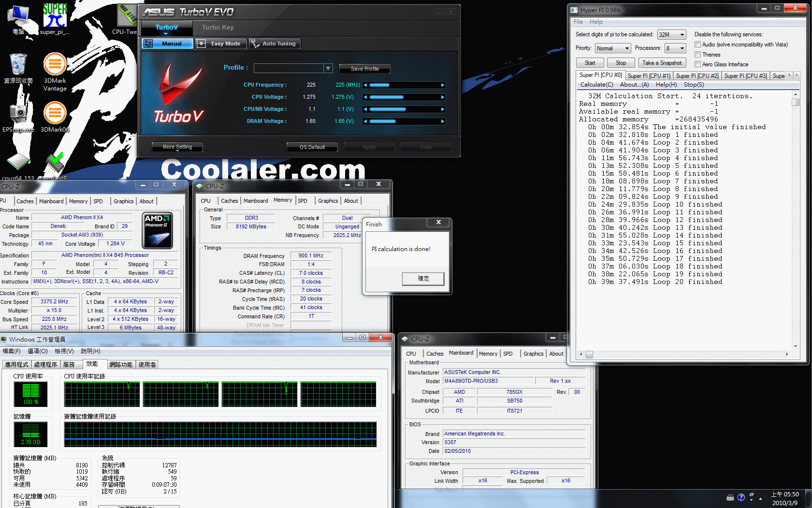Image resolution: width=812 pixels, height=508 pixels.
Task: Open Hyper PI Help menu
Action: click(x=596, y=22)
